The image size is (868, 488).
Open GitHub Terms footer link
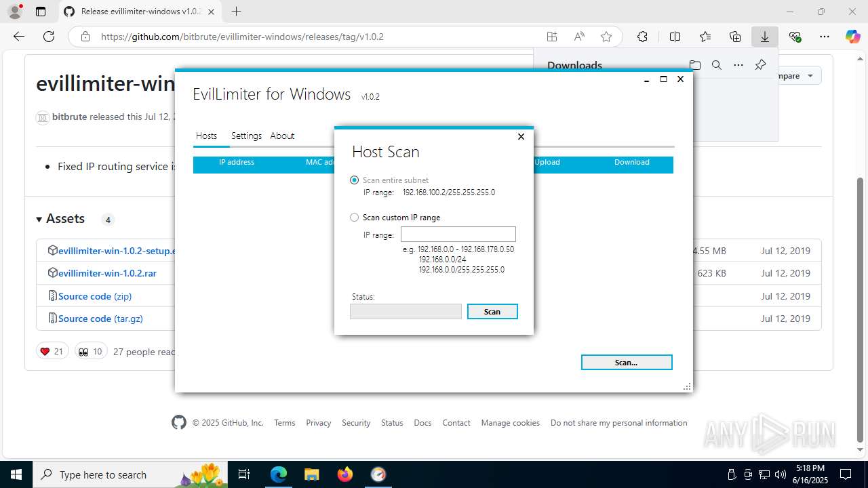click(x=285, y=423)
